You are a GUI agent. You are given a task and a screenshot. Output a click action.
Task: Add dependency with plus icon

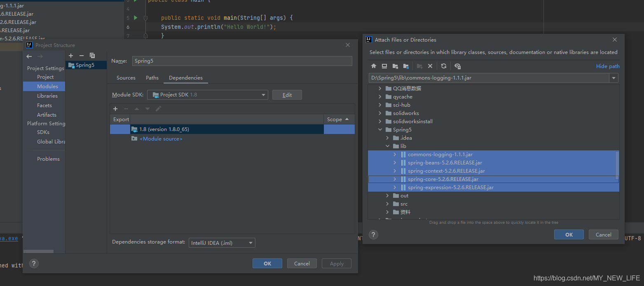click(x=115, y=109)
